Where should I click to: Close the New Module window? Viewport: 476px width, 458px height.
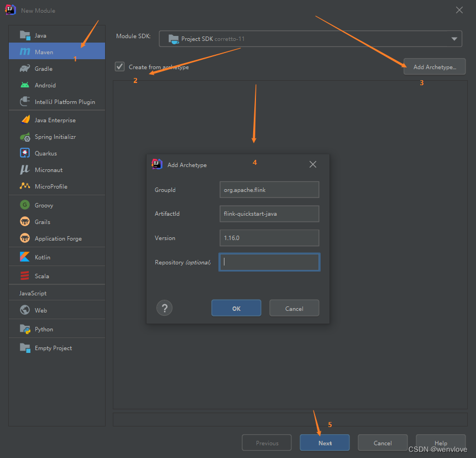pyautogui.click(x=459, y=10)
